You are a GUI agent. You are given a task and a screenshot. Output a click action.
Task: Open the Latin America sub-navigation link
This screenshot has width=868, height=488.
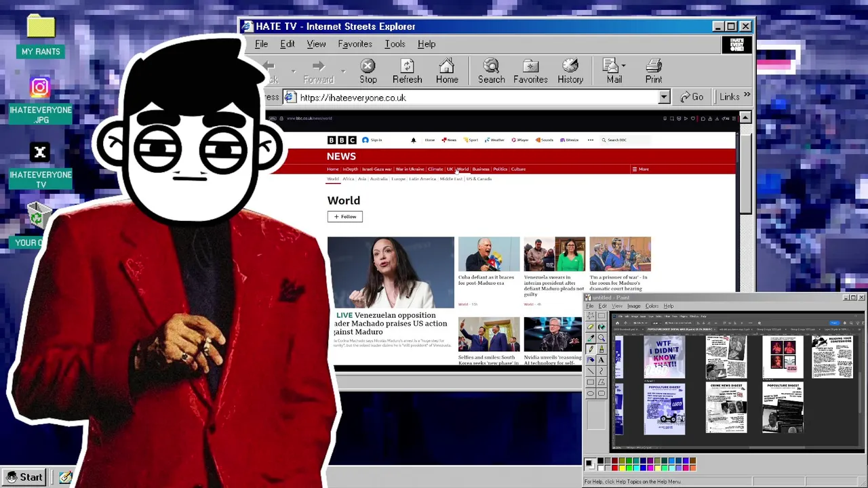[422, 179]
